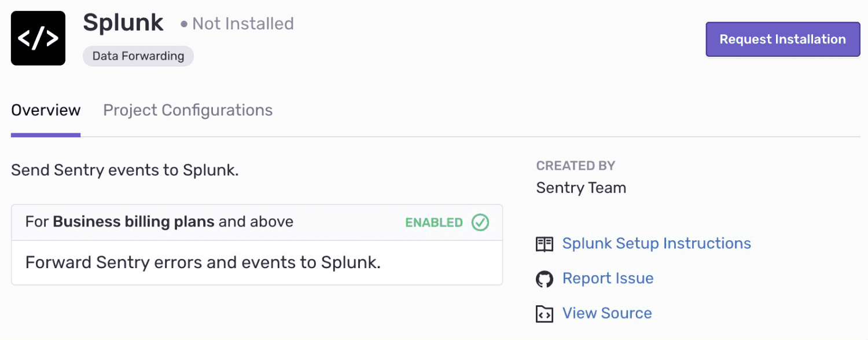The image size is (868, 340).
Task: Open the Splunk Setup Instructions link
Action: [x=657, y=243]
